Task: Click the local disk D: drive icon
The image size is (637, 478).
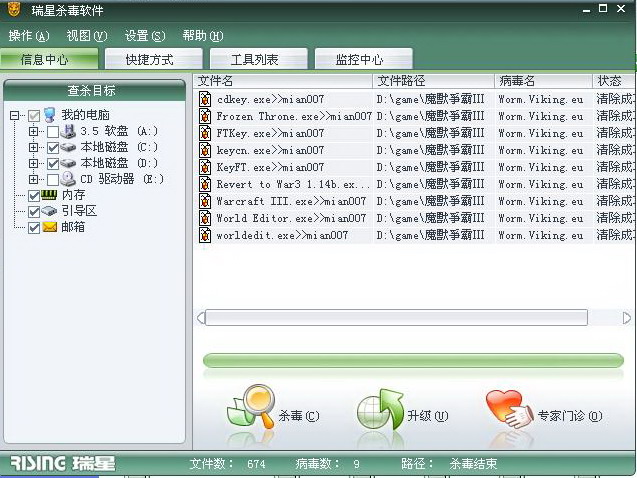Action: [68, 163]
